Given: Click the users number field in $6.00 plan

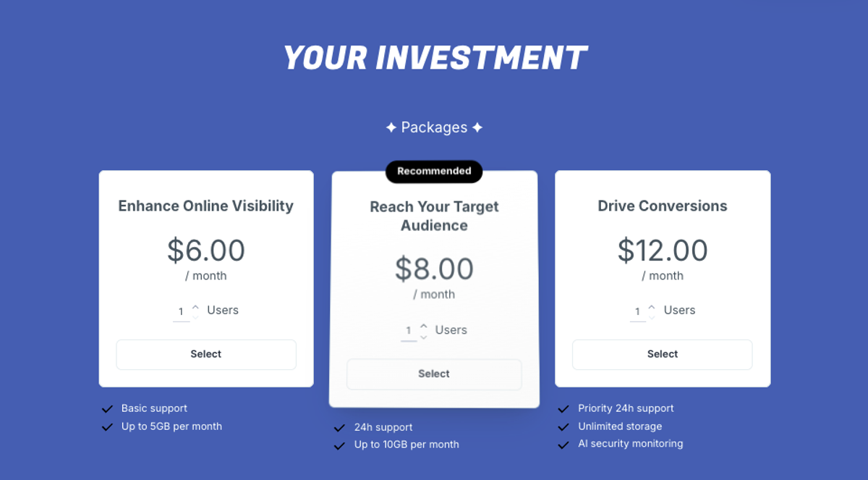Looking at the screenshot, I should point(181,312).
